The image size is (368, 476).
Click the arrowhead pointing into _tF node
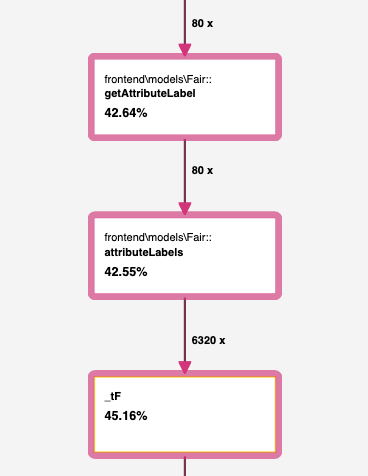185,367
